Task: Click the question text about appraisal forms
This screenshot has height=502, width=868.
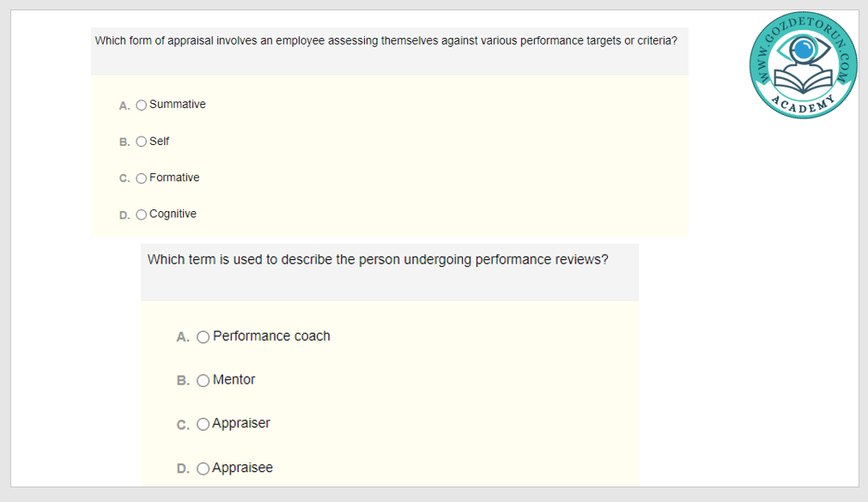Action: (385, 40)
